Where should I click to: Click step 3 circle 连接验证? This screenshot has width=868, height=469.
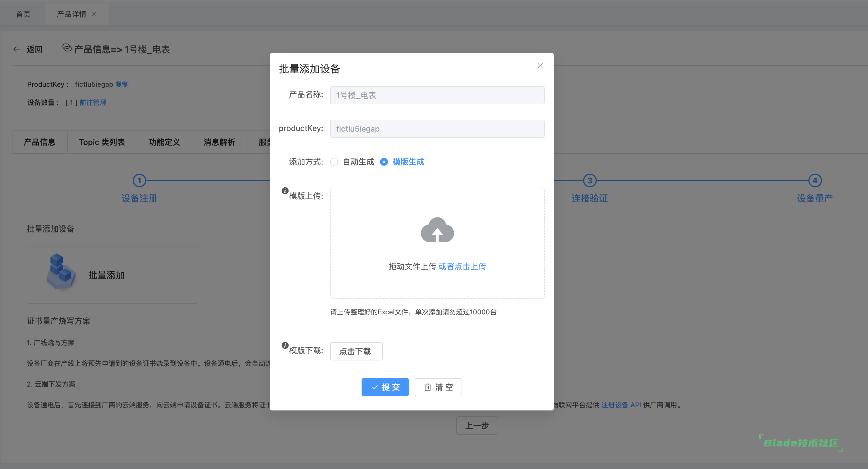pyautogui.click(x=589, y=180)
